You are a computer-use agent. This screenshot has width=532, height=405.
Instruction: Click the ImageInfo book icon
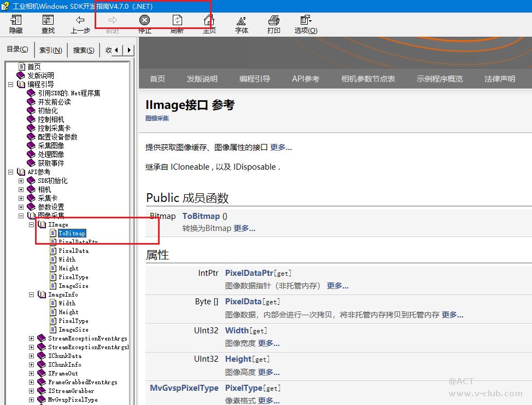click(42, 294)
